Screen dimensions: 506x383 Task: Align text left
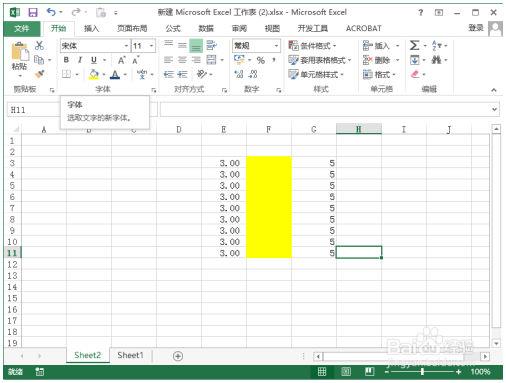pos(168,60)
